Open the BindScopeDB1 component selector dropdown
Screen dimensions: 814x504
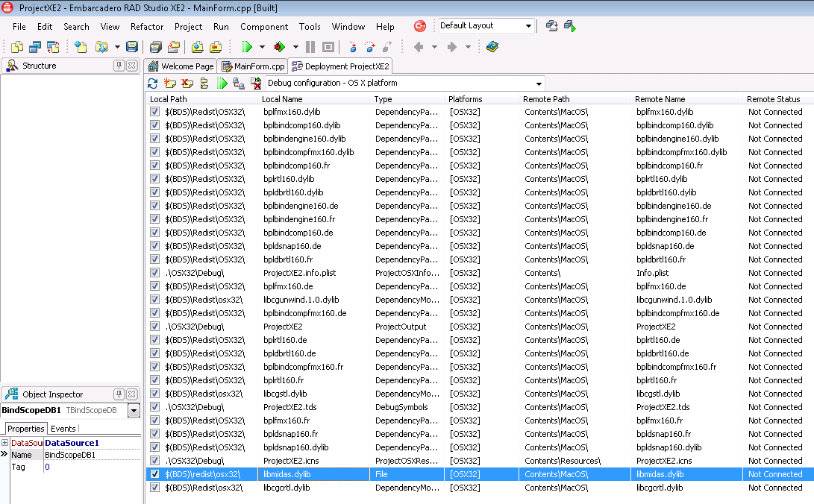(x=134, y=411)
